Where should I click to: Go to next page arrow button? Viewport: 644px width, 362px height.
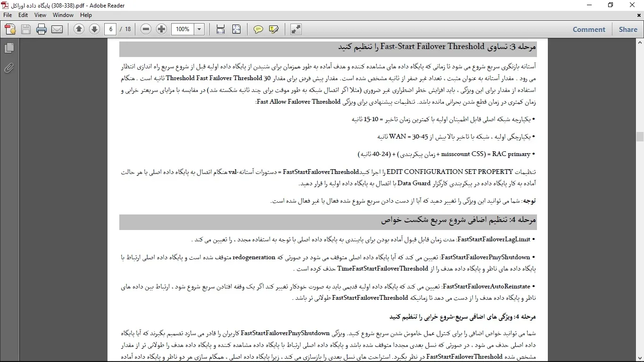[94, 29]
